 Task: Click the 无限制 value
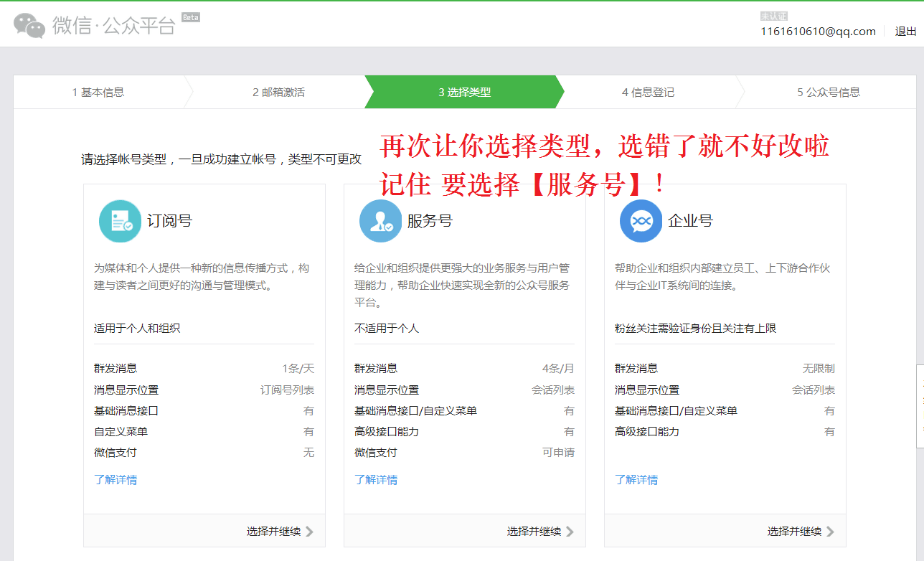(x=819, y=369)
